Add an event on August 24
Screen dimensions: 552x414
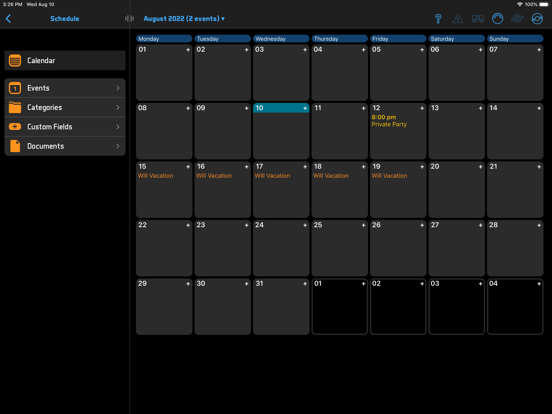click(x=305, y=225)
